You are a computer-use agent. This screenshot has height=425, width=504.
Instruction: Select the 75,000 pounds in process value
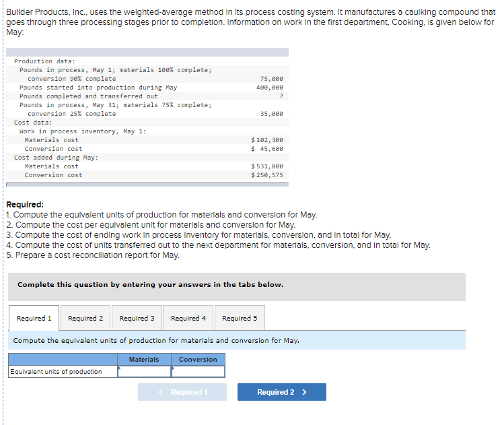(272, 79)
